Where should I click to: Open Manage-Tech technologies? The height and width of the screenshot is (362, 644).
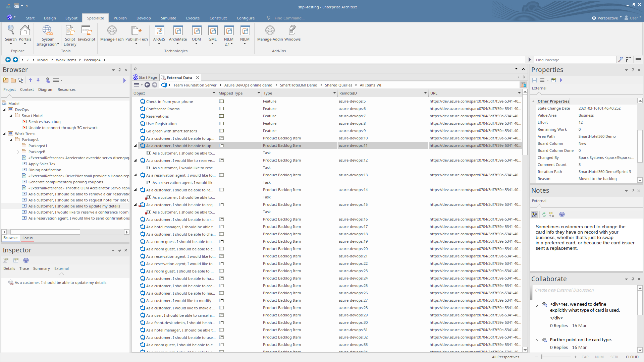coord(112,34)
